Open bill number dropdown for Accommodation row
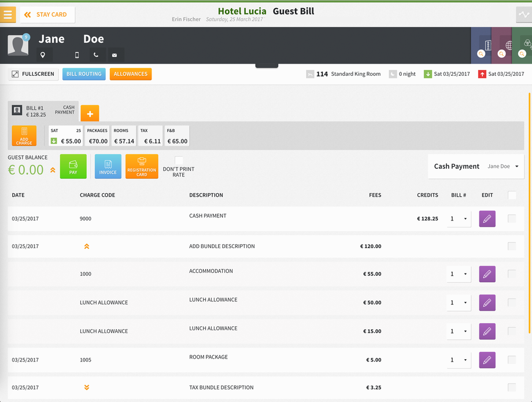Screen dimensions: 532x402 459,274
